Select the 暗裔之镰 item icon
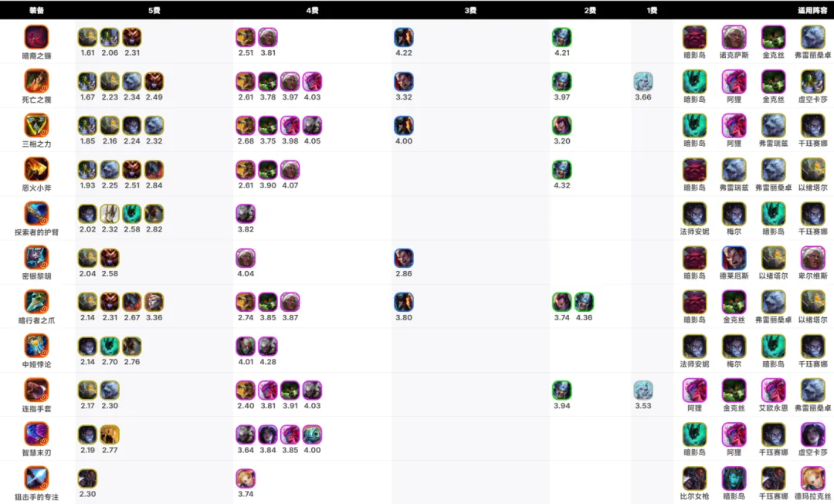 (37, 37)
